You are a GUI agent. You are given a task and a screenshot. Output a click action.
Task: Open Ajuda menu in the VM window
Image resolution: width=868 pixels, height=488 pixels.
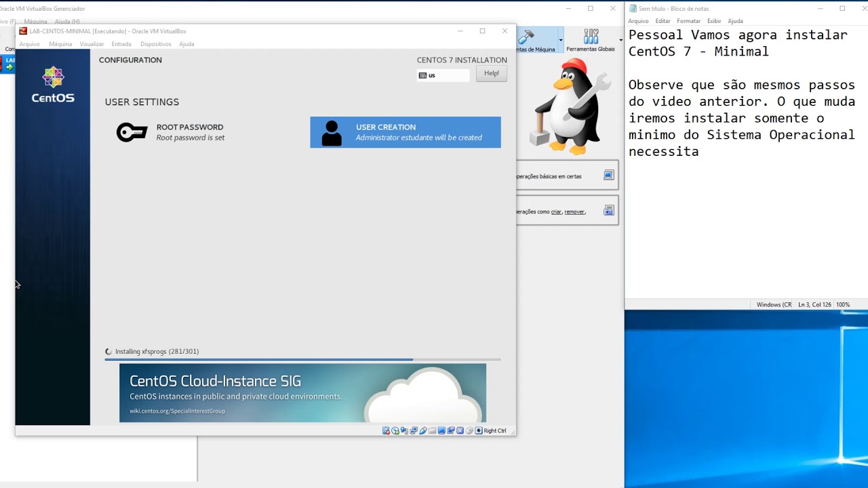(186, 44)
